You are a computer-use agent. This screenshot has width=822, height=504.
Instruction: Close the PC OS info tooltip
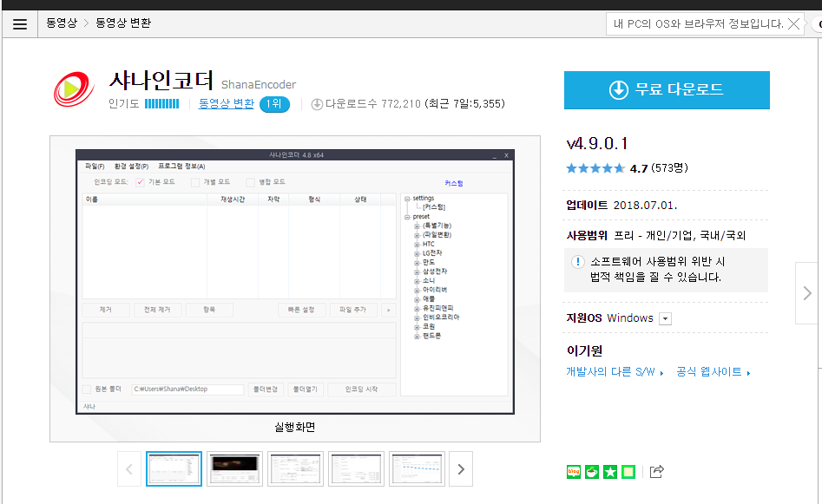pos(793,23)
